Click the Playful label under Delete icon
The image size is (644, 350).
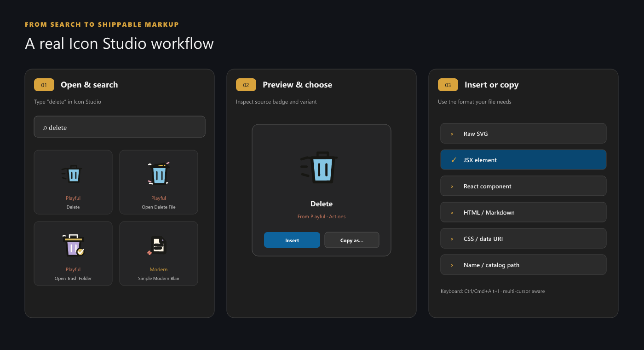[73, 198]
